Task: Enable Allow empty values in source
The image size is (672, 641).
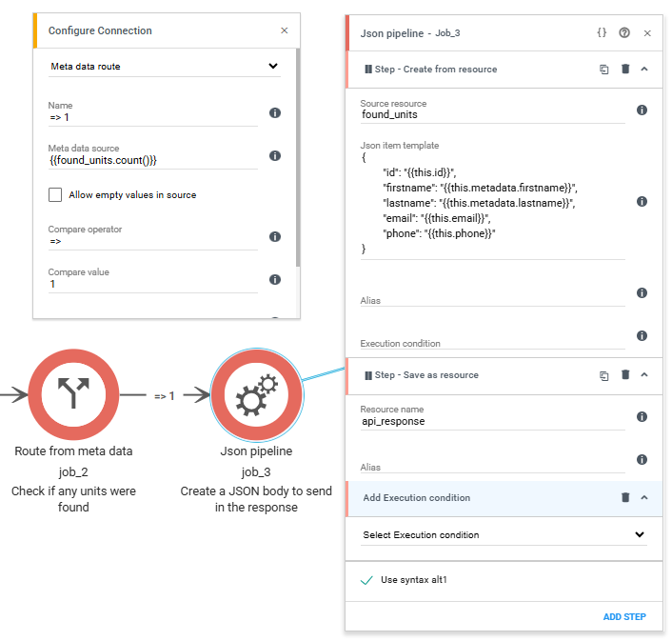Action: coord(55,194)
